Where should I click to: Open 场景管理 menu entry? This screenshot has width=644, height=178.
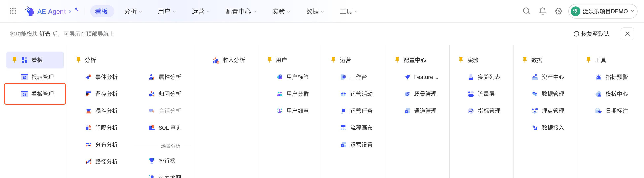tap(425, 94)
